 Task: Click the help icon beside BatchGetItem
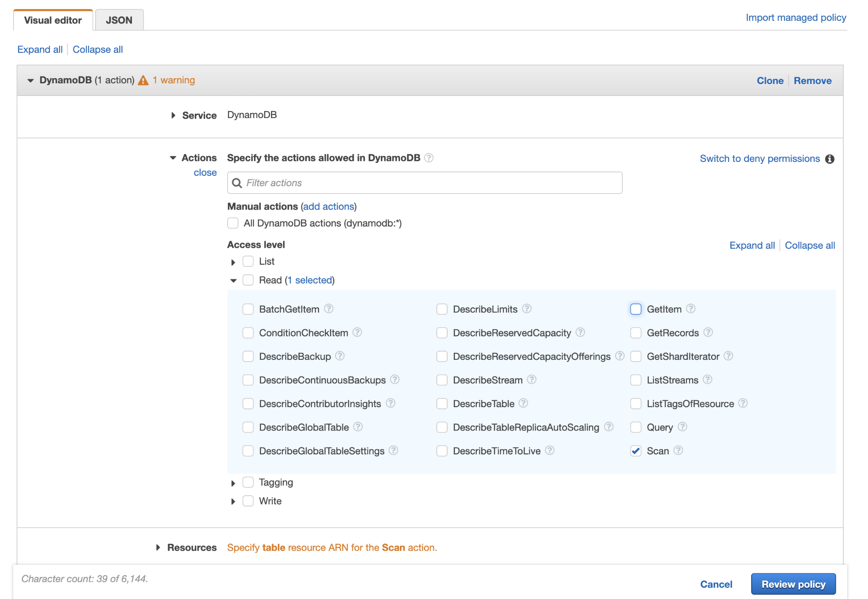[329, 309]
